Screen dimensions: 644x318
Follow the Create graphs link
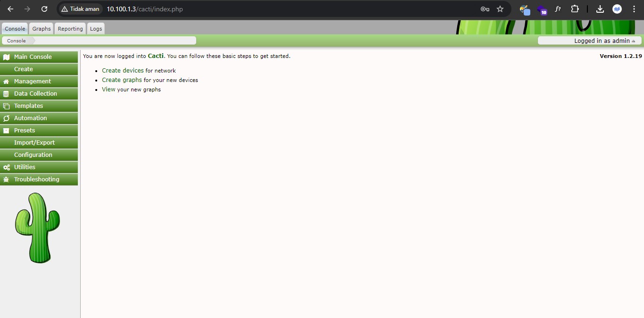tap(122, 80)
